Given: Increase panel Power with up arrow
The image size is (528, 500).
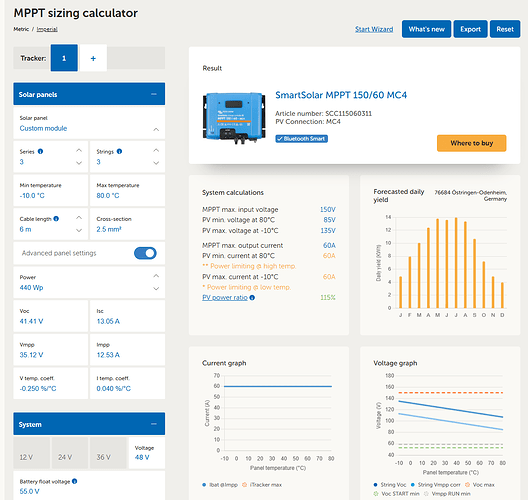Looking at the screenshot, I should pyautogui.click(x=156, y=276).
